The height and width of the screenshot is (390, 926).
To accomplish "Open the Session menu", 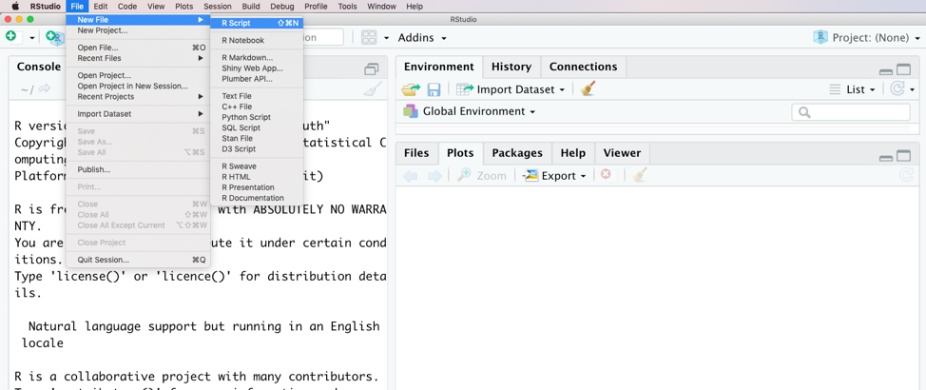I will point(217,6).
